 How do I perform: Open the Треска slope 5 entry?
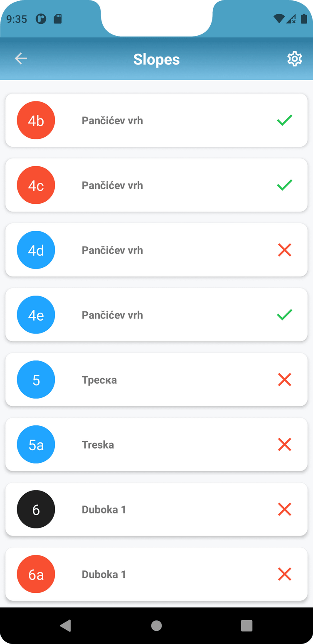pos(156,380)
